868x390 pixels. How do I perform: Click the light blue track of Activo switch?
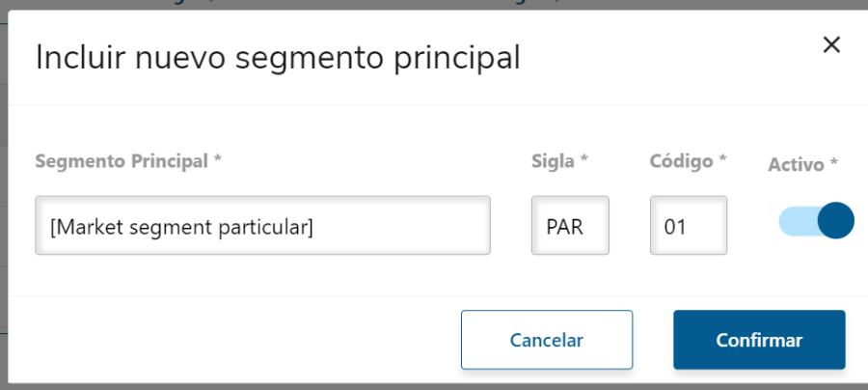click(795, 221)
